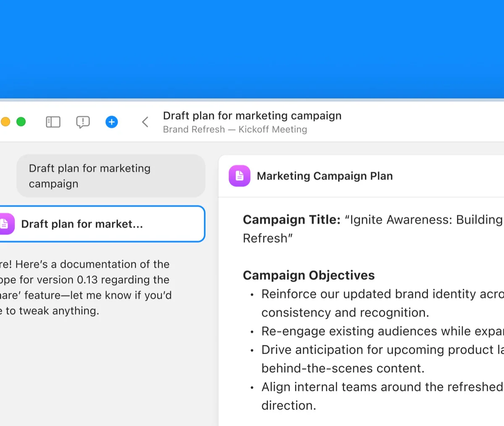The image size is (504, 426).
Task: Click the 'Campaign Objectives' heading
Action: [x=309, y=275]
